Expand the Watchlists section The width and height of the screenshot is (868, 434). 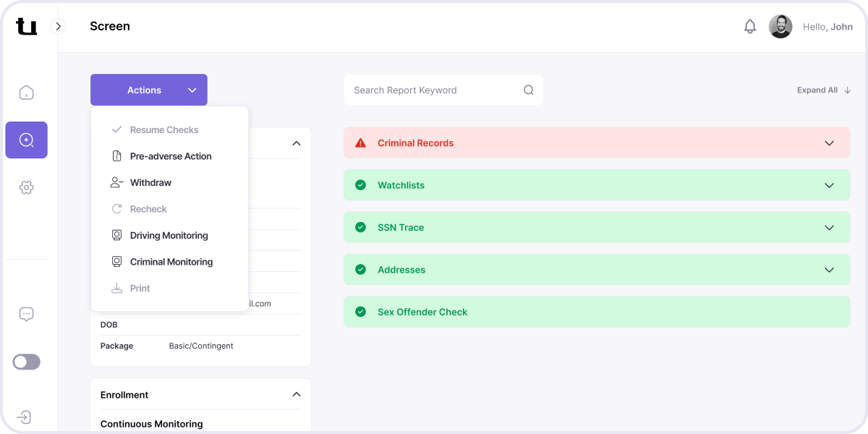[x=829, y=185]
